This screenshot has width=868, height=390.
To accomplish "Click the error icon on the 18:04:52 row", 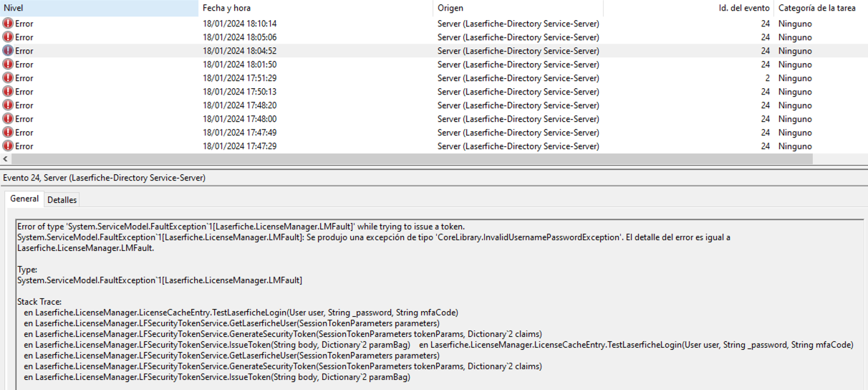I will pos(8,51).
